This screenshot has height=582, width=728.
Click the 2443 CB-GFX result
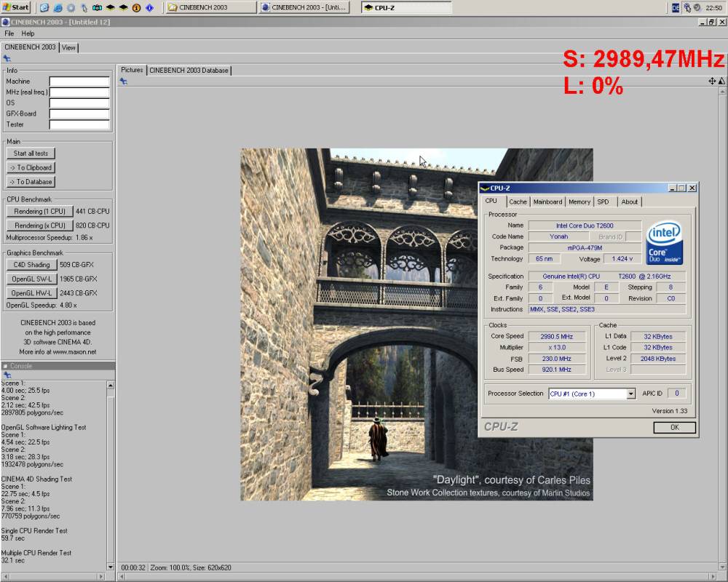click(x=78, y=293)
